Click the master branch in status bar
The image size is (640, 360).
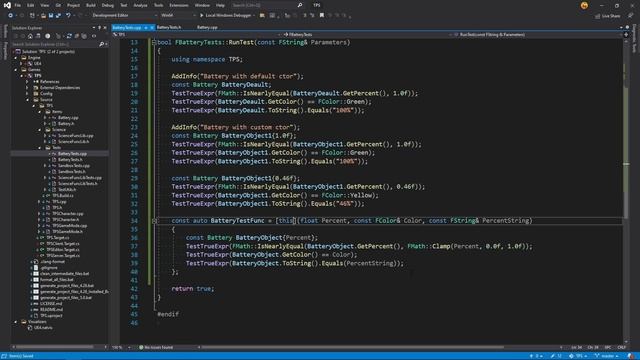pyautogui.click(x=607, y=356)
